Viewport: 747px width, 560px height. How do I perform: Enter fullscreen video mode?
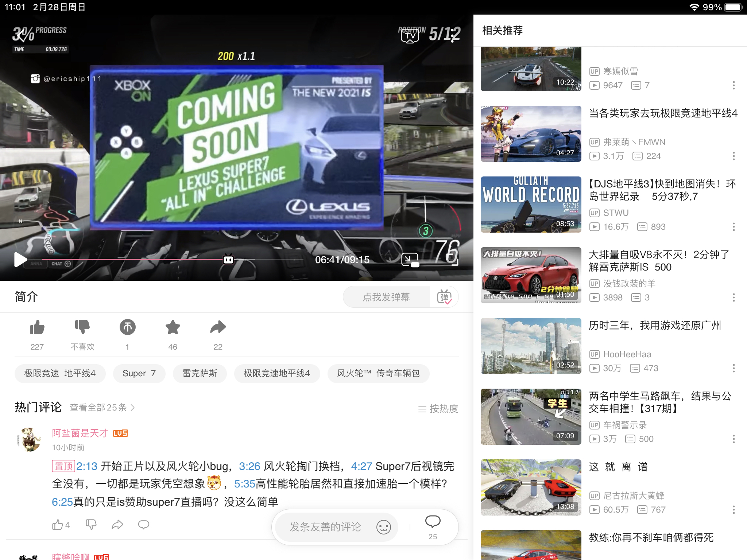pos(452,260)
